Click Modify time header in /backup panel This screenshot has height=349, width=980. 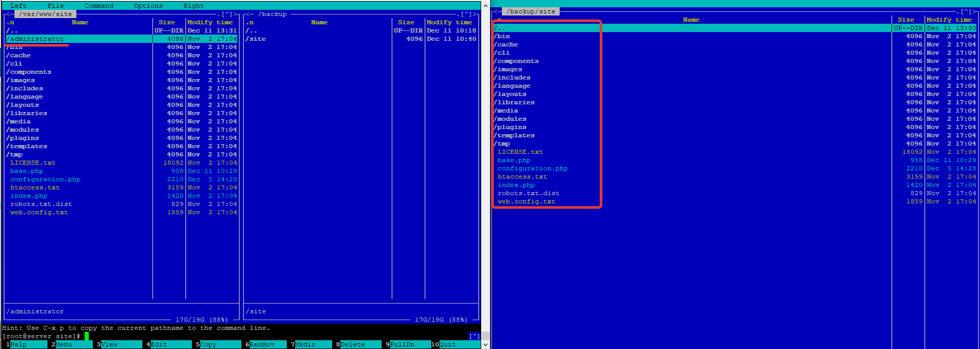click(449, 22)
